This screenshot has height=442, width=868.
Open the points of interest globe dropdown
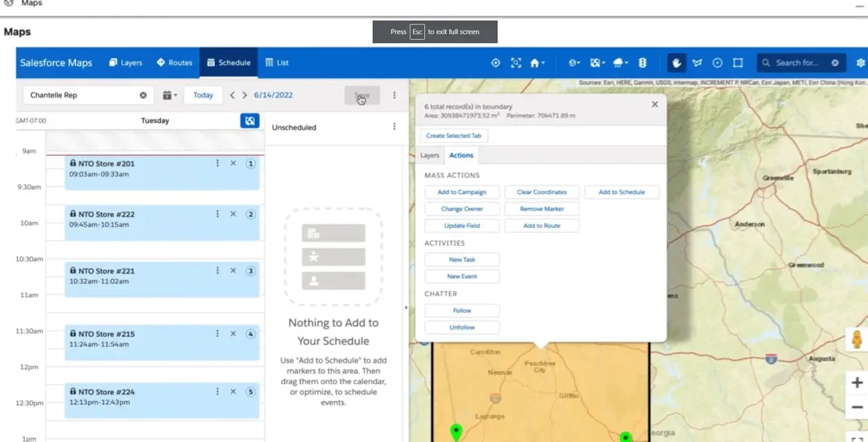574,63
